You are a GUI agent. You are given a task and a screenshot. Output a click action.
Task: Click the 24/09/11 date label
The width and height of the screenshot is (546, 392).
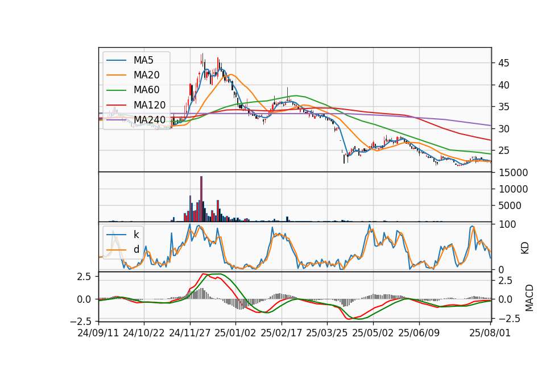[98, 333]
